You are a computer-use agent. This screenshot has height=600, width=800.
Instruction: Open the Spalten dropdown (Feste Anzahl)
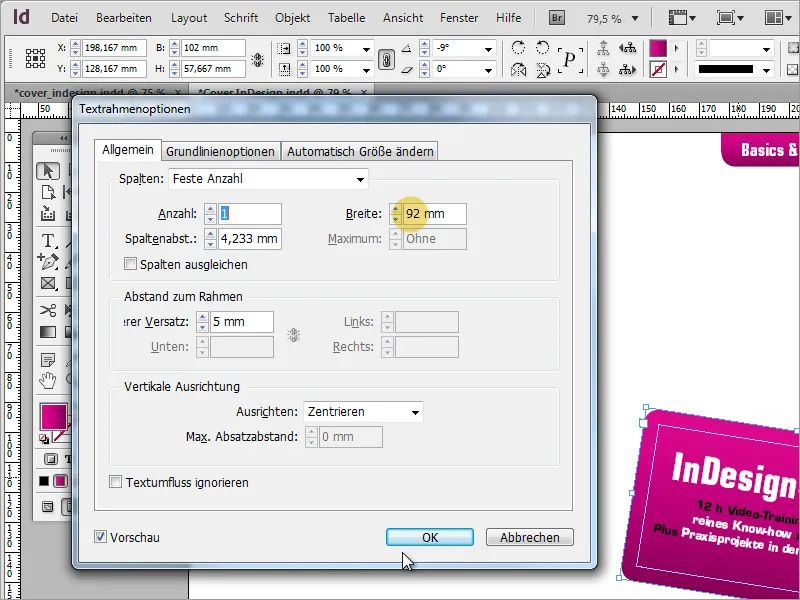pyautogui.click(x=268, y=179)
